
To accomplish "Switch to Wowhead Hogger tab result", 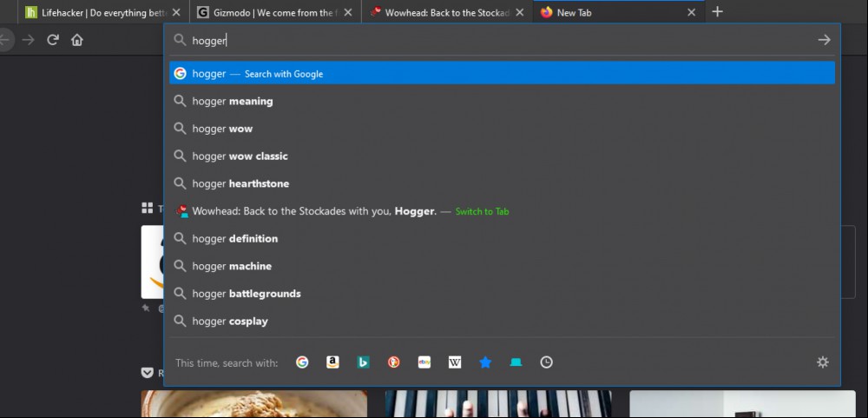I will [x=502, y=211].
